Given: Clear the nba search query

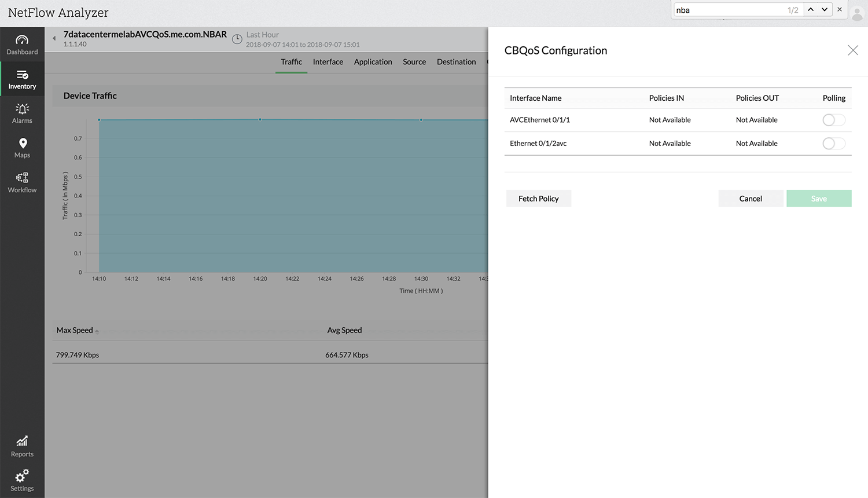Looking at the screenshot, I should tap(840, 9).
